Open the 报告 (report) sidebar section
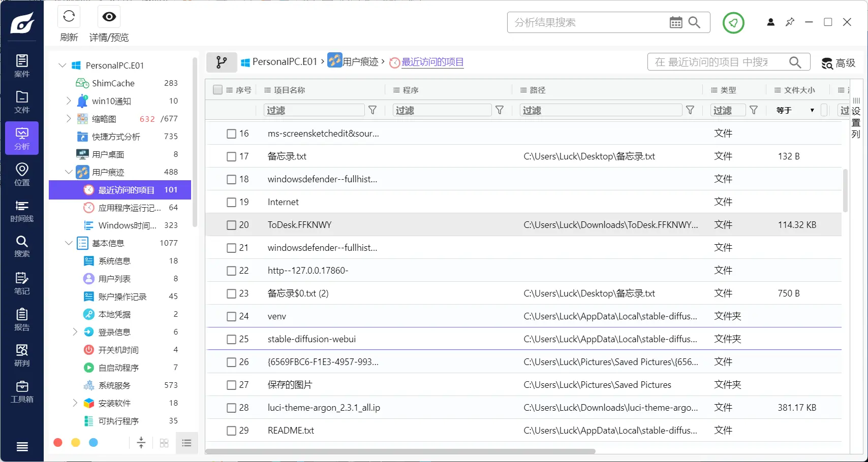This screenshot has height=462, width=868. [22, 319]
